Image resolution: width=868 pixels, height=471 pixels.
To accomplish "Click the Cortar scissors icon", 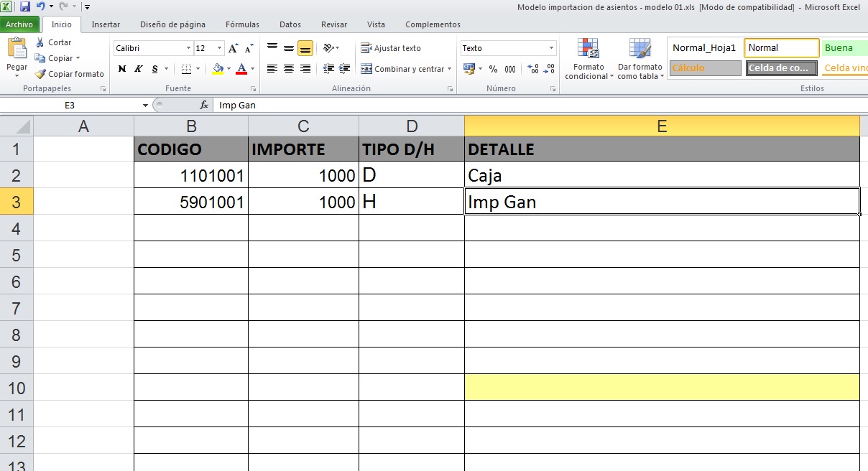I will point(40,43).
